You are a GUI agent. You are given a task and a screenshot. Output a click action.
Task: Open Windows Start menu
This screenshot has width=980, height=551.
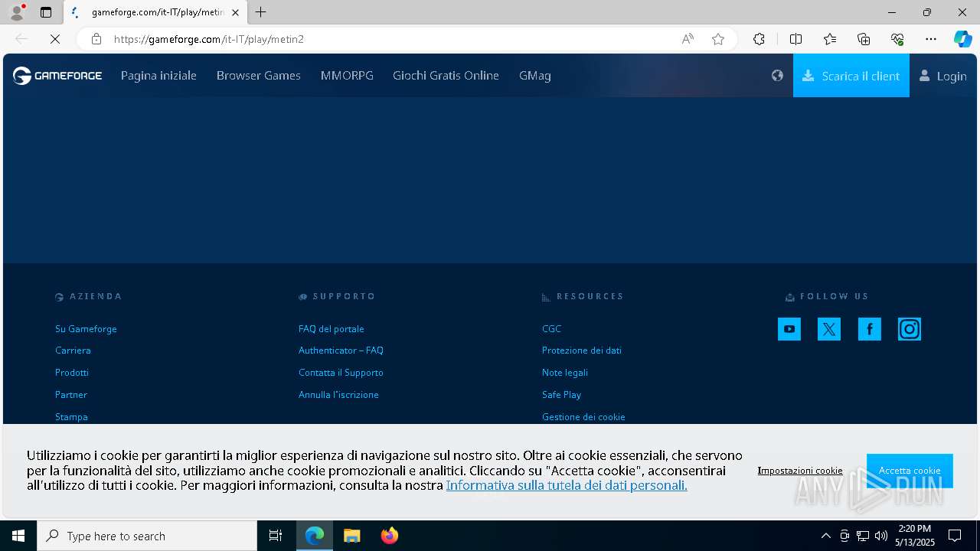[18, 536]
